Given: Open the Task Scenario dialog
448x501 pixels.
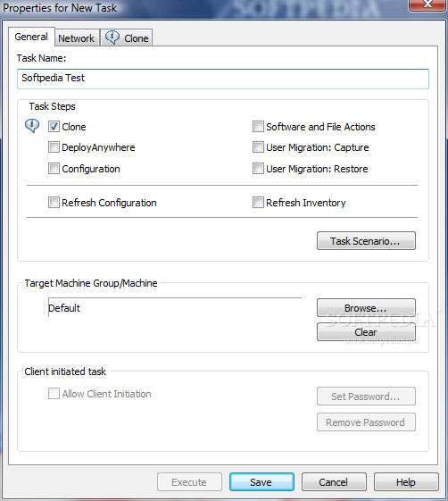Looking at the screenshot, I should click(x=366, y=241).
